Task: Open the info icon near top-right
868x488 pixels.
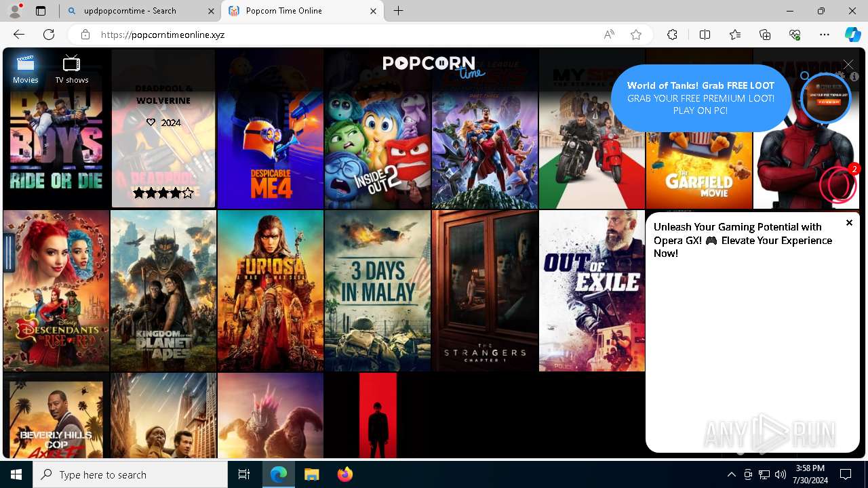Action: coord(854,77)
